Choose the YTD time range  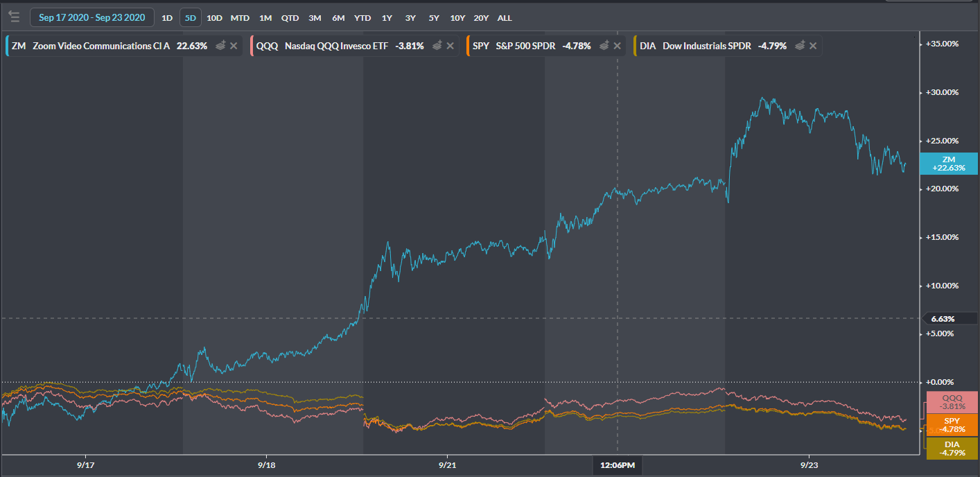(x=362, y=18)
